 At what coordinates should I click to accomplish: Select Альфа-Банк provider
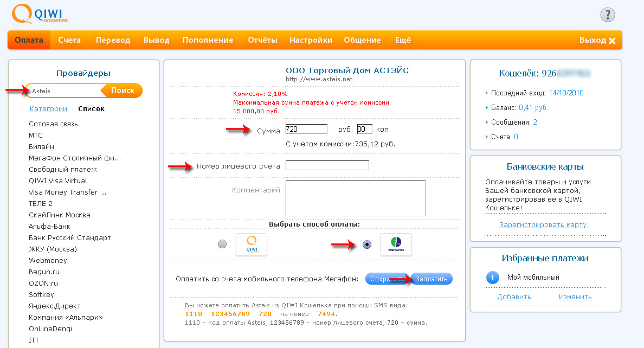[49, 227]
